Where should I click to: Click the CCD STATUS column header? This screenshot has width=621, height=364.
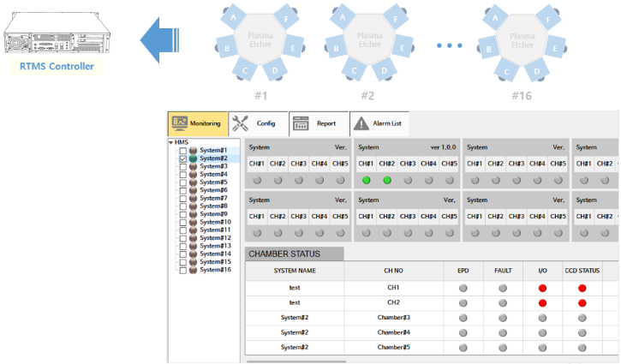coord(582,271)
